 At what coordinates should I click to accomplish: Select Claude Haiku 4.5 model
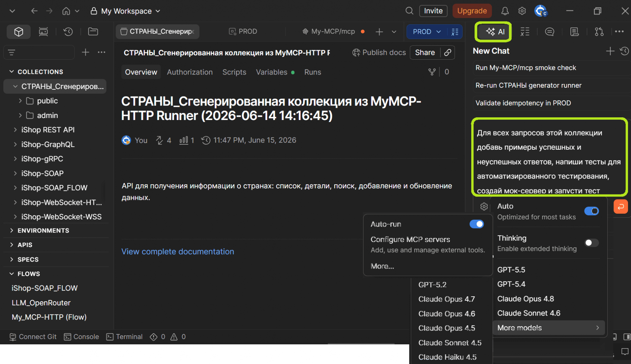pos(447,357)
